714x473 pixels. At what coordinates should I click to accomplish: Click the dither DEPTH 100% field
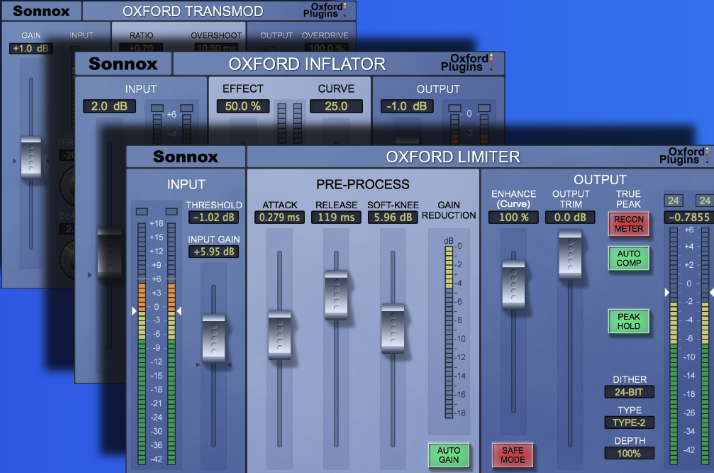(629, 453)
